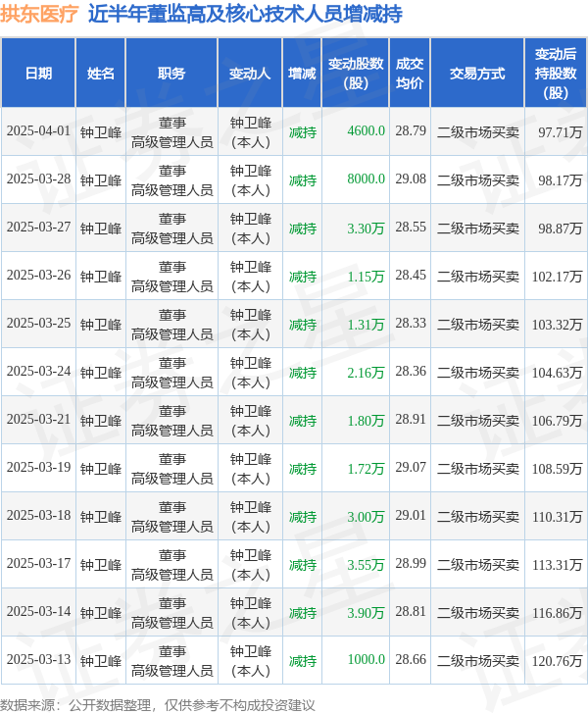Screen dimensions: 588x714
Task: Click average price 28.79
Action: (411, 131)
